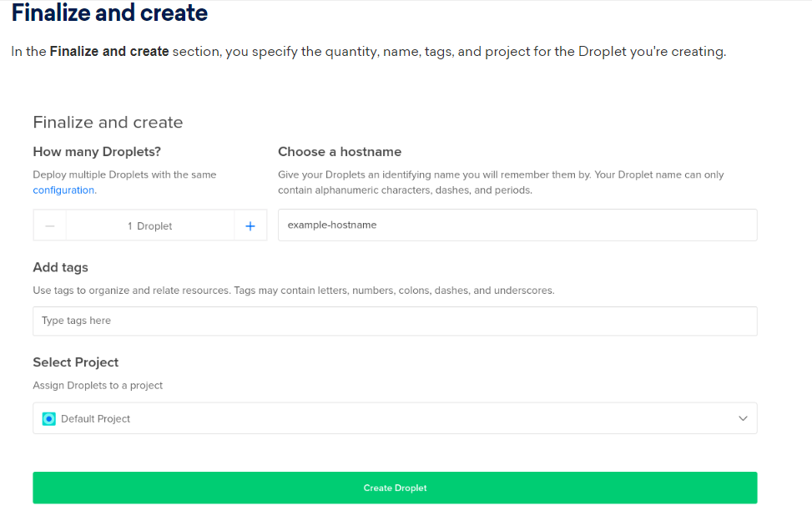812x506 pixels.
Task: Focus the Type tags here field
Action: (395, 321)
